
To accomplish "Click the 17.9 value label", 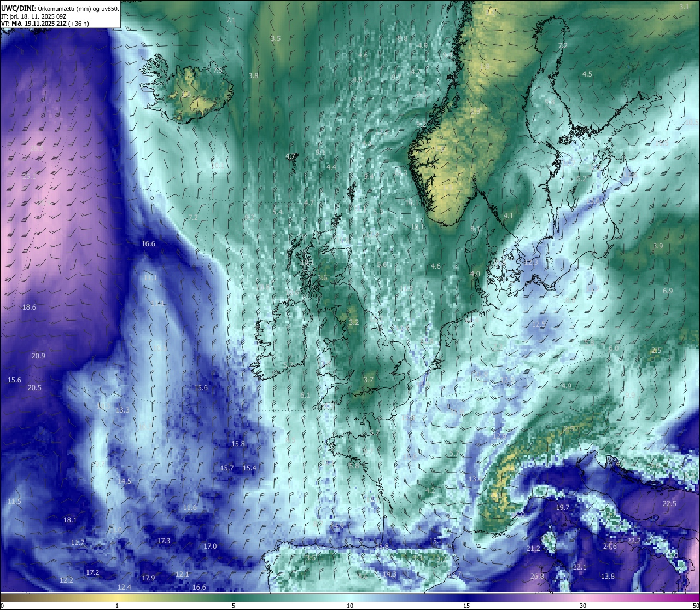I will coord(148,578).
